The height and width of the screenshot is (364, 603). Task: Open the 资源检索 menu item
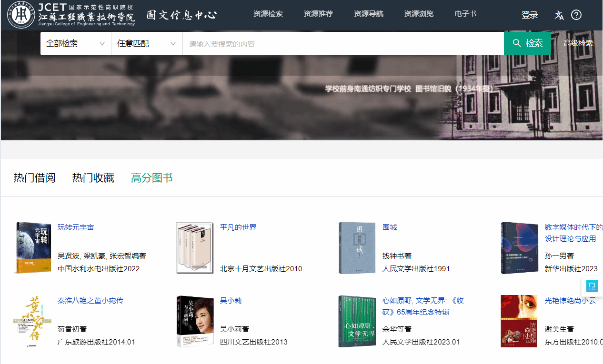(x=268, y=14)
